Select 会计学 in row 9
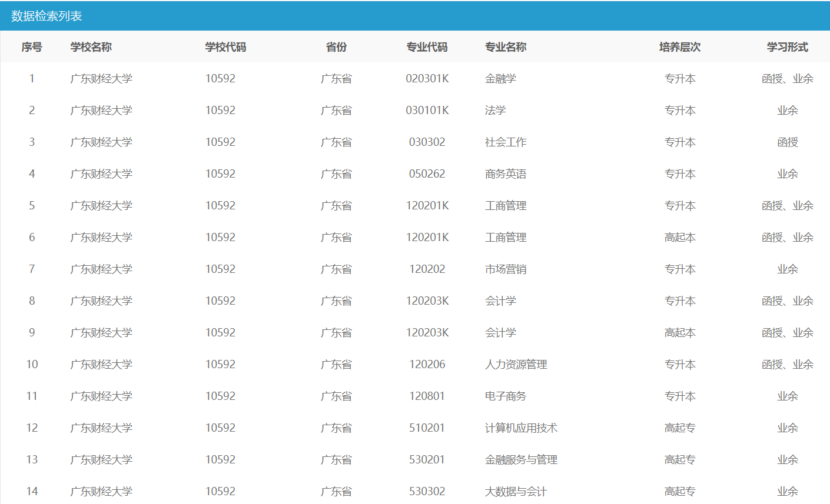This screenshot has width=830, height=504. point(500,333)
